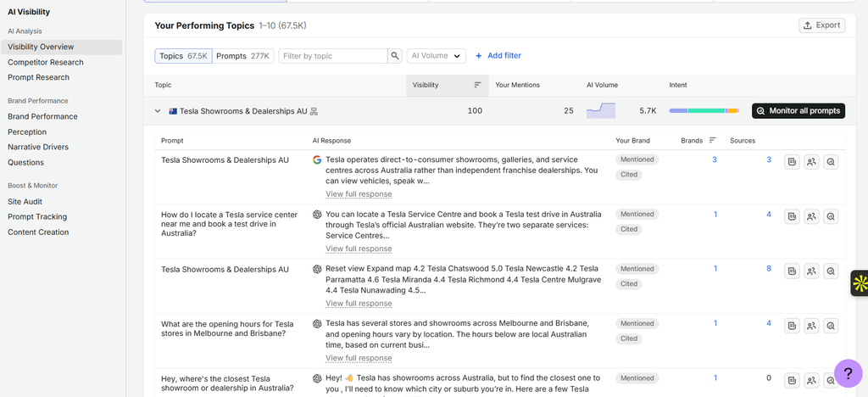Click sort icon beside Brands header
This screenshot has width=868, height=397.
(712, 141)
